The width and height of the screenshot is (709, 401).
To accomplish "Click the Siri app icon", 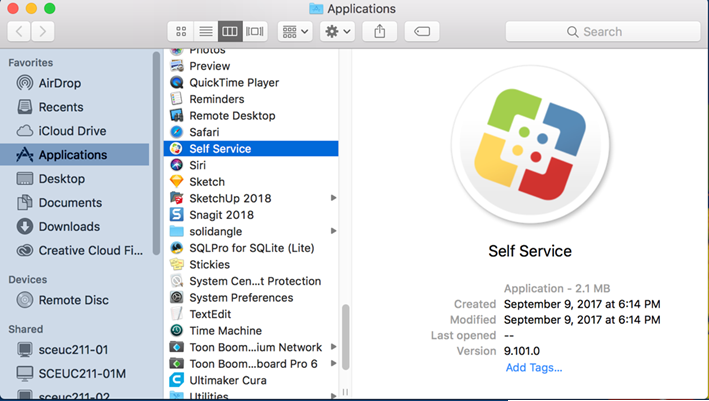I will point(176,165).
